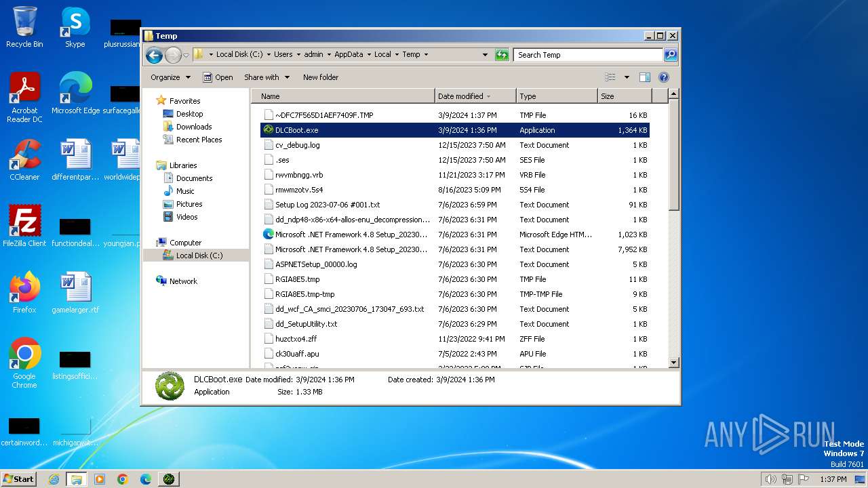868x488 pixels.
Task: Sort by Size column header
Action: pos(625,96)
